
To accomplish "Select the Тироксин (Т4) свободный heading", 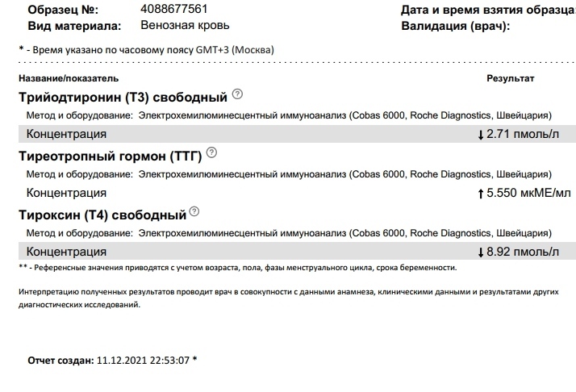I will click(102, 215).
